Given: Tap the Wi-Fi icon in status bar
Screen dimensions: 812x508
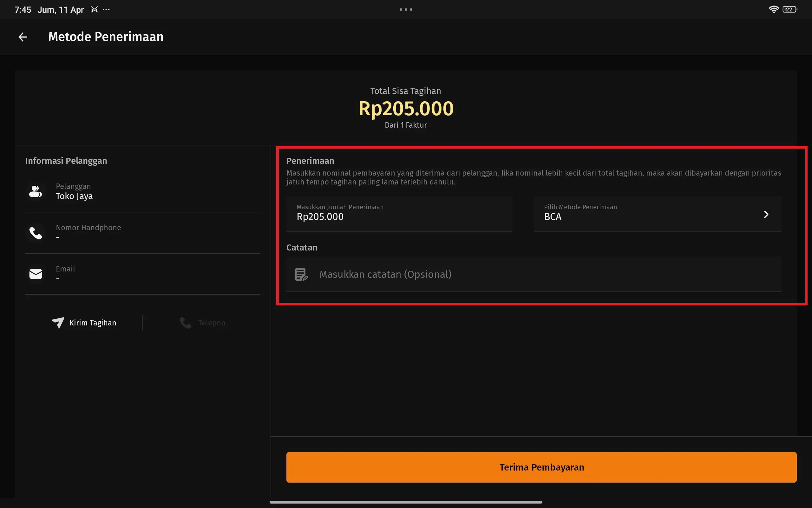Looking at the screenshot, I should point(773,10).
